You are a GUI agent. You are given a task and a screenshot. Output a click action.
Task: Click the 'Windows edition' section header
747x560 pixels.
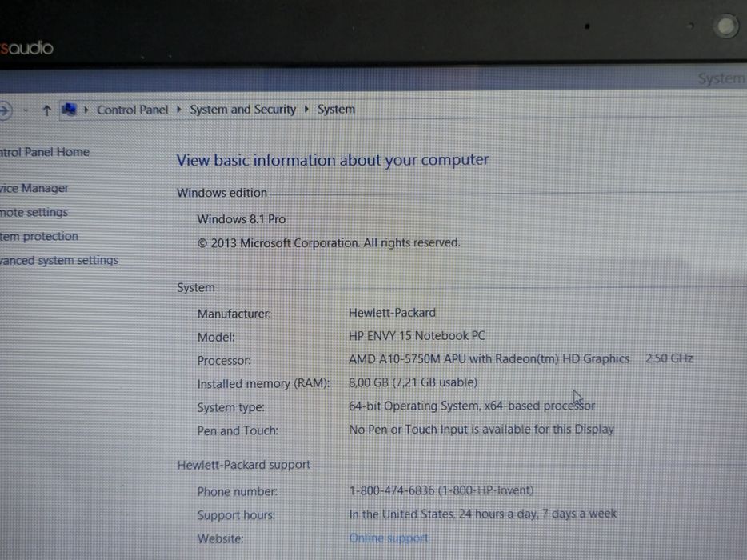pyautogui.click(x=222, y=193)
